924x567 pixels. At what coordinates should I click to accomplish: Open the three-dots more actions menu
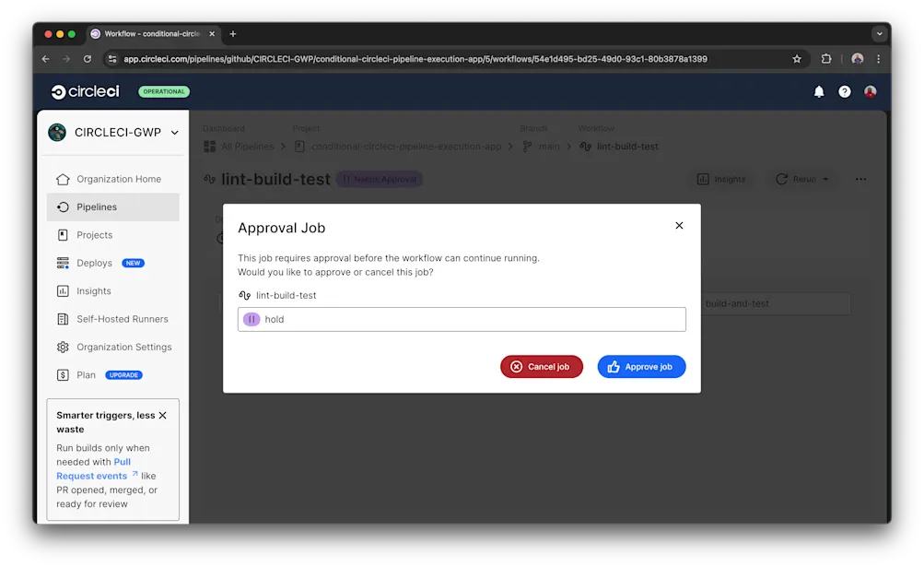861,179
